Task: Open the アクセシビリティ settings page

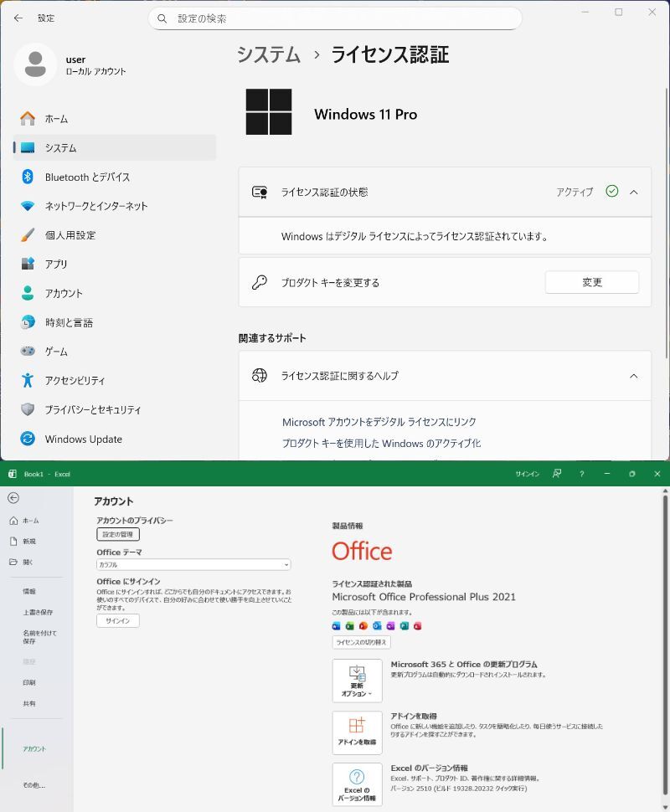Action: point(75,380)
